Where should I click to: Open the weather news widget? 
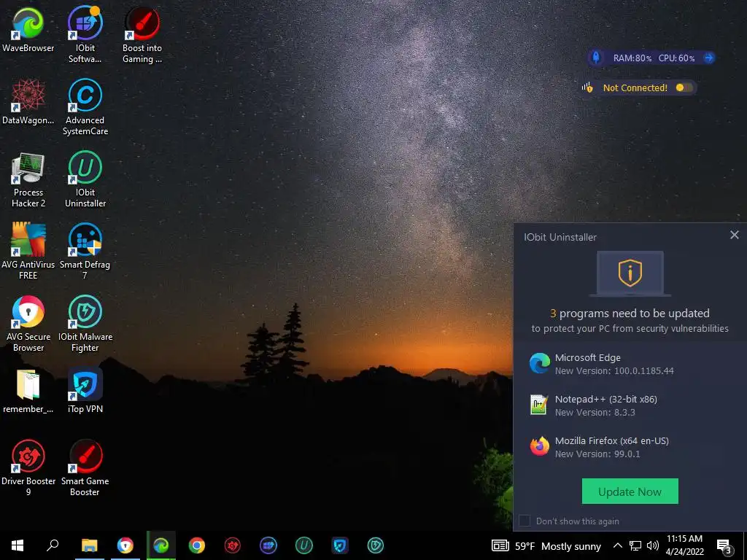point(546,545)
